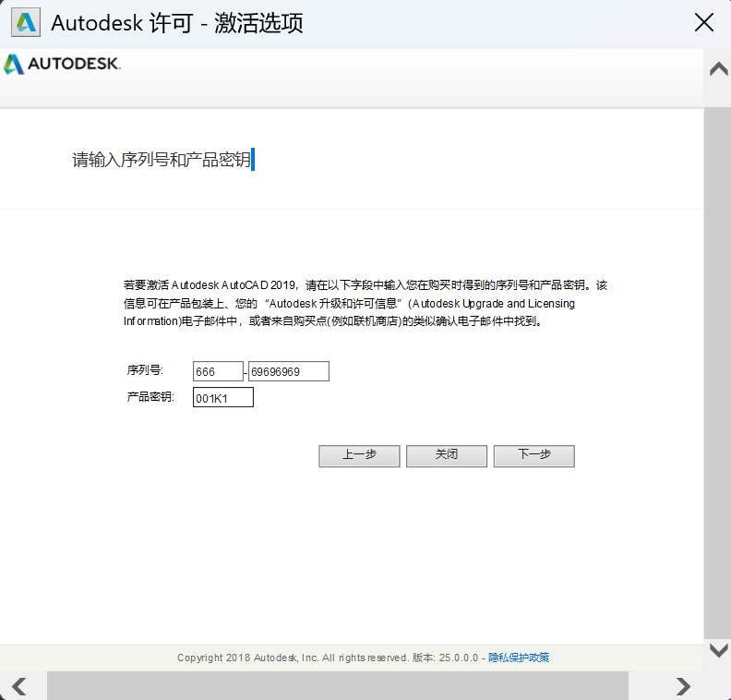This screenshot has height=700, width=731.
Task: Click the serial number prefix field 666
Action: pyautogui.click(x=218, y=371)
